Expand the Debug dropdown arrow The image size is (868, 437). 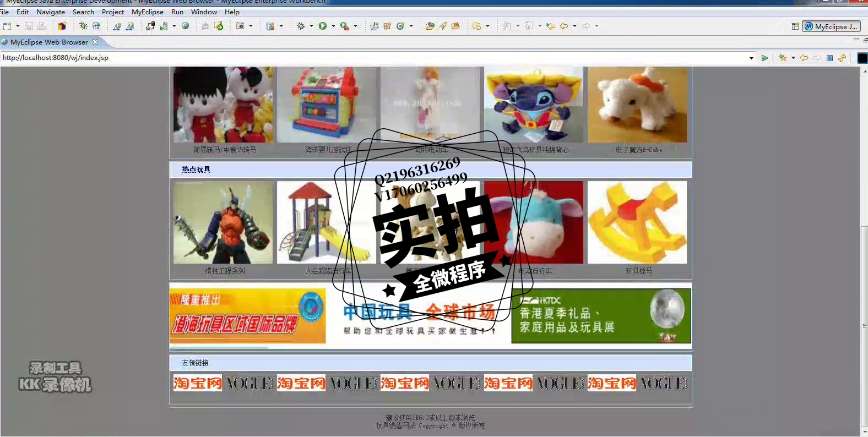[311, 26]
